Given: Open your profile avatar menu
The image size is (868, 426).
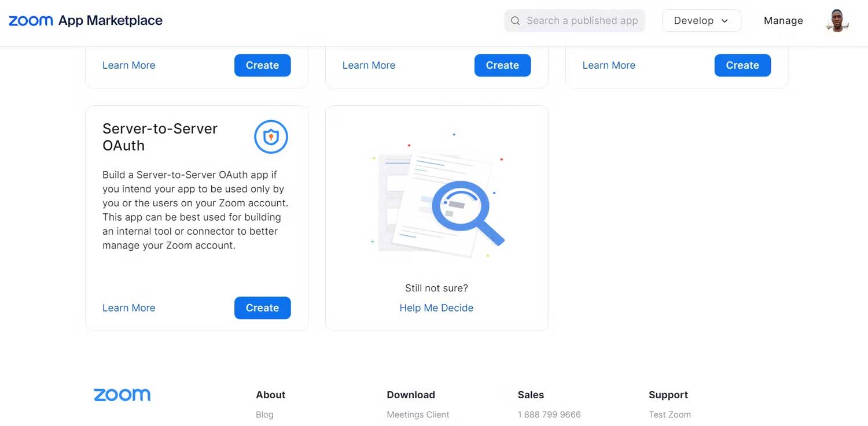Looking at the screenshot, I should [x=837, y=20].
